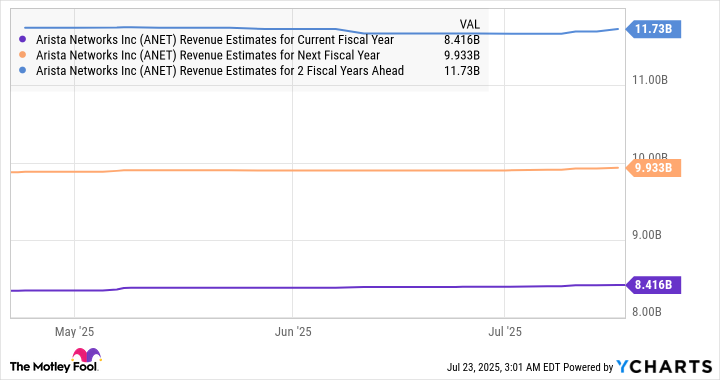Screen dimensions: 720x380
Task: Click the 8.416B value in legend table
Action: [x=462, y=40]
